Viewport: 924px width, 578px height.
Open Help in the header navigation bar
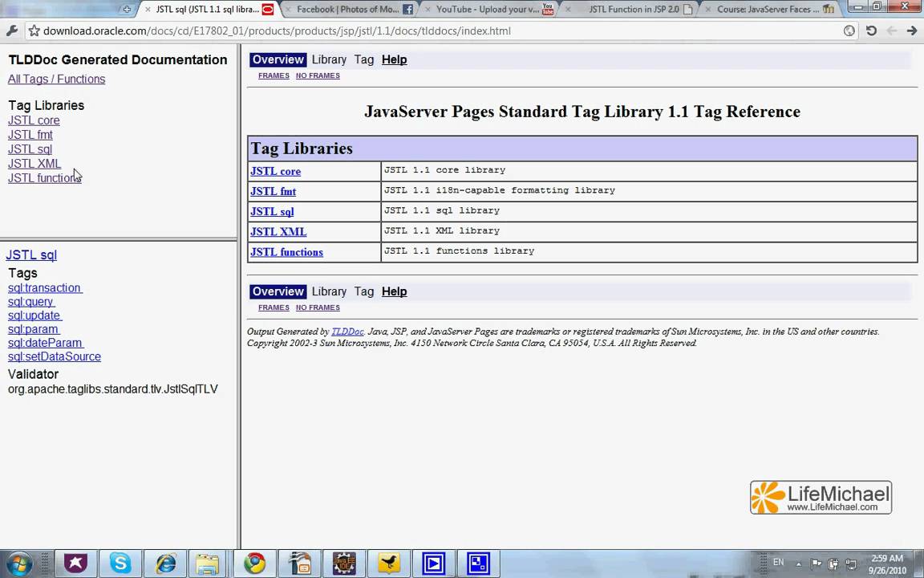[x=395, y=59]
